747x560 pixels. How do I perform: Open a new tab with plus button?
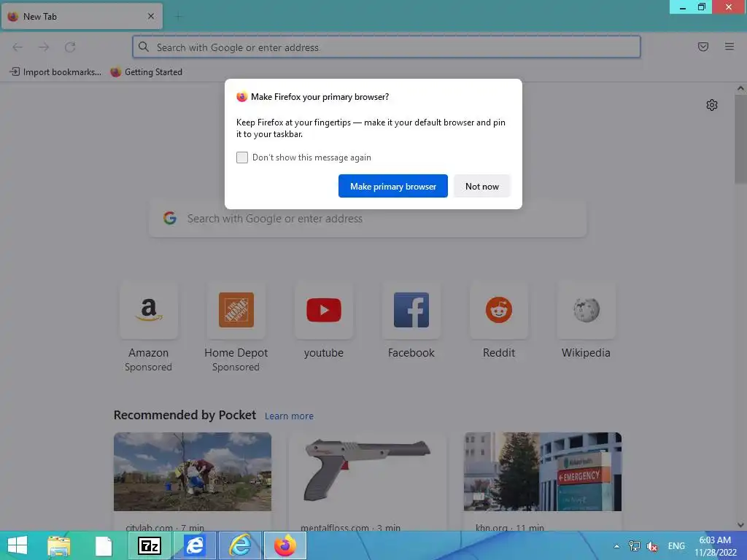click(178, 17)
